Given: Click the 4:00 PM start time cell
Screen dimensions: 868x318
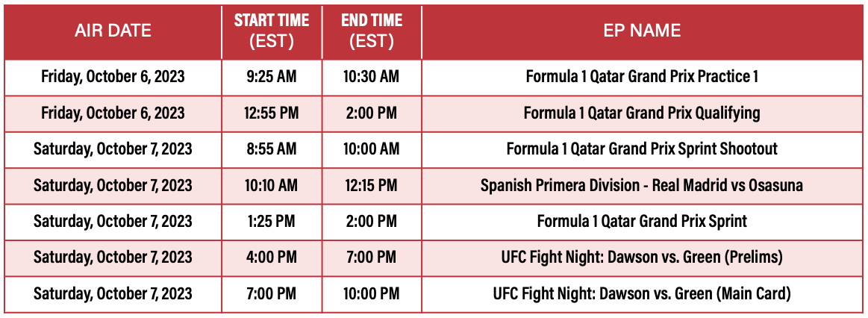Looking at the screenshot, I should pos(272,258).
